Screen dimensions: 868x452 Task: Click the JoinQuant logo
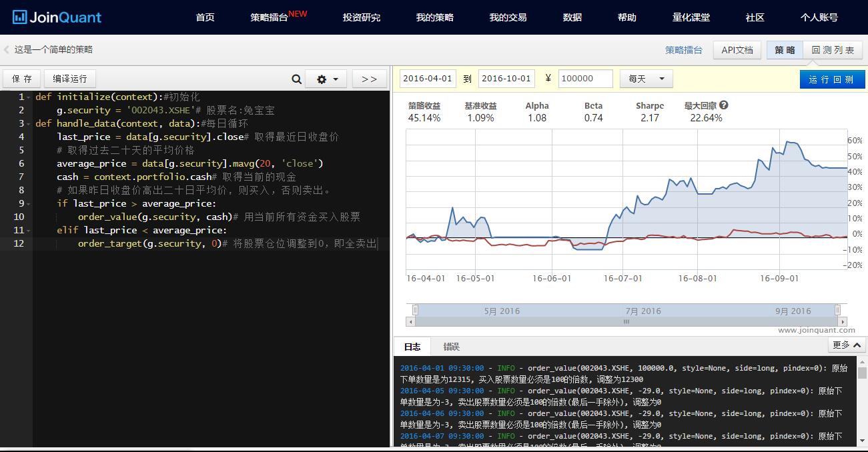tap(57, 17)
